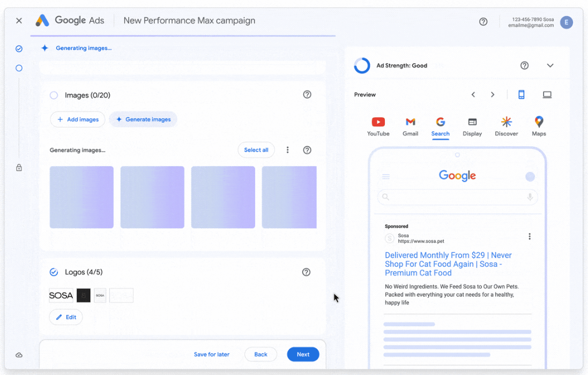588x375 pixels.
Task: Go Back to previous step
Action: coord(260,355)
